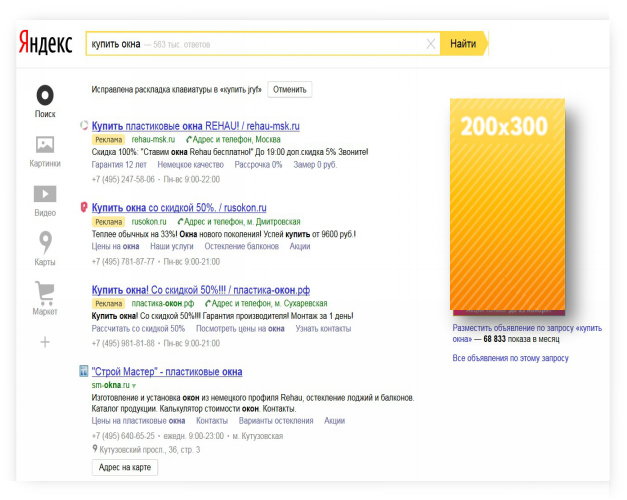Expand the sm-okna.ru dropdown arrow
This screenshot has width=627, height=500.
[x=134, y=386]
